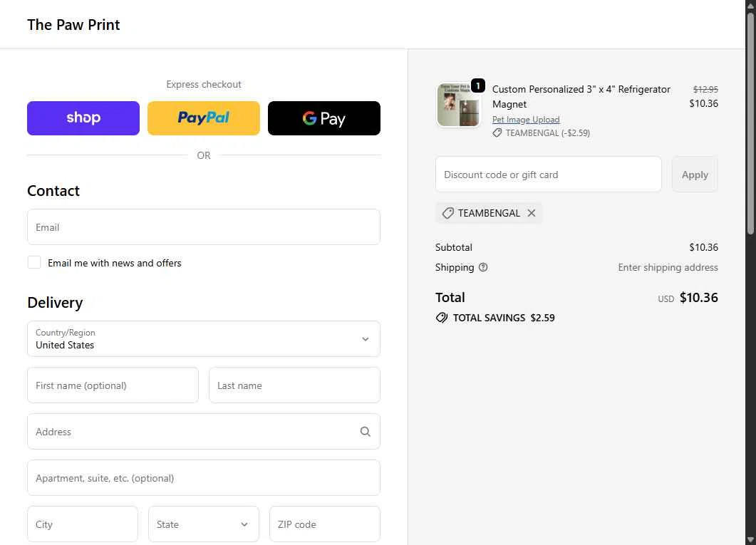Open the Country/Region dropdown
Screen dimensions: 756x545
[204, 339]
